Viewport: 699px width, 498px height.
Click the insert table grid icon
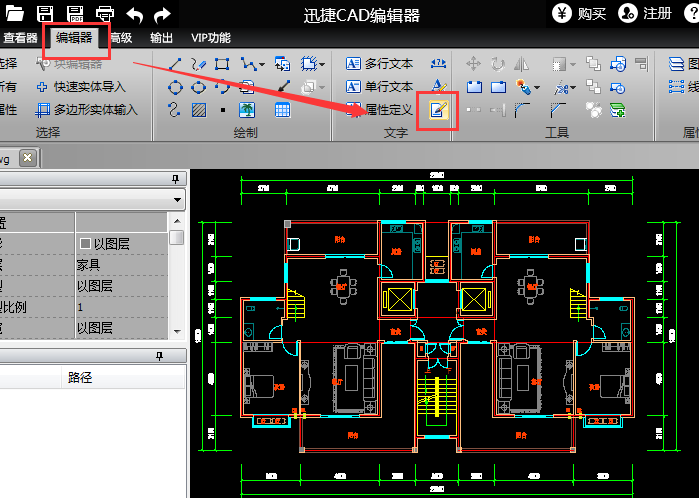[x=282, y=109]
